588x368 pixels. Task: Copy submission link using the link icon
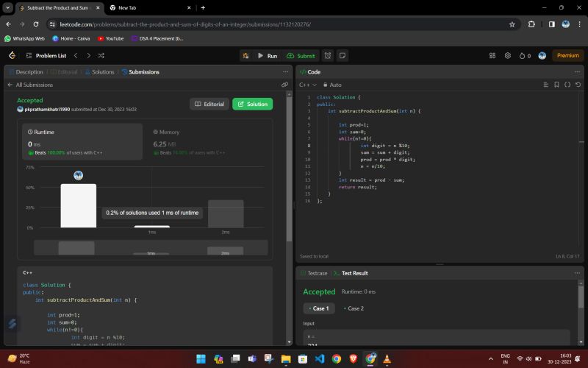pyautogui.click(x=284, y=85)
